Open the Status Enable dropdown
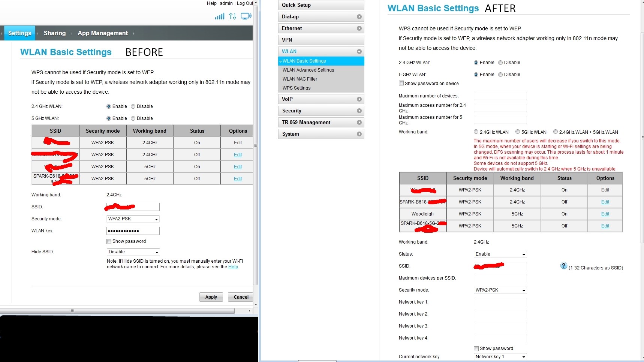Image resolution: width=644 pixels, height=362 pixels. [500, 254]
